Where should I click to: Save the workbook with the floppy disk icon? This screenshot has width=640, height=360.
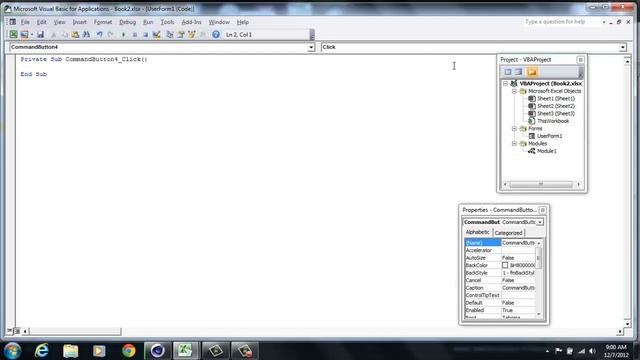pos(40,35)
